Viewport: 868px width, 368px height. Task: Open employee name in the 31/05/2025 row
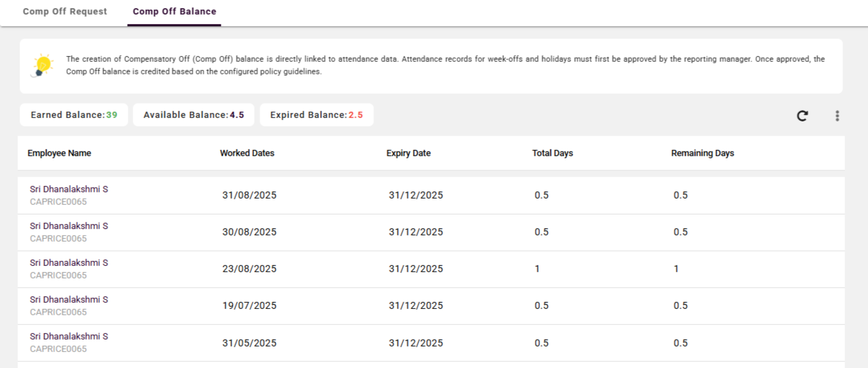click(x=69, y=337)
